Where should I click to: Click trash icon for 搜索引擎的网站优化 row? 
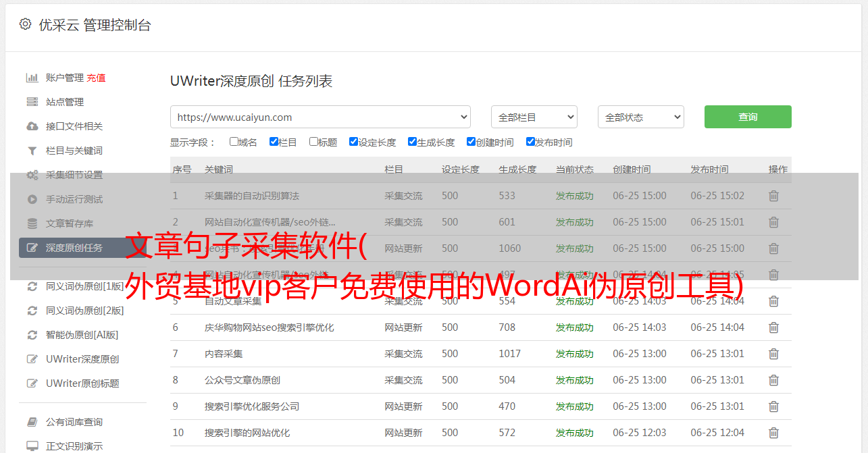[773, 433]
